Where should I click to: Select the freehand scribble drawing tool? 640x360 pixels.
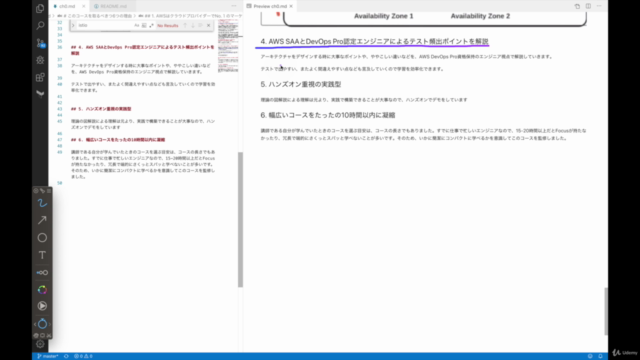[x=42, y=203]
